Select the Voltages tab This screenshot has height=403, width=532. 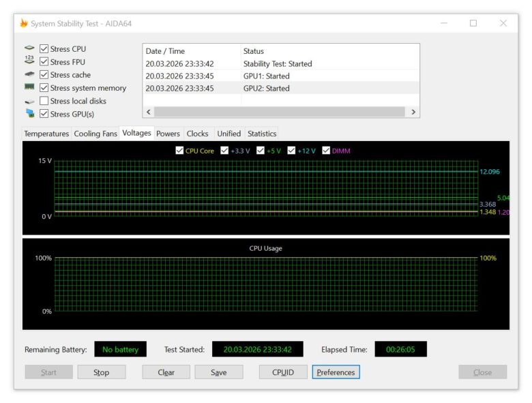point(136,133)
